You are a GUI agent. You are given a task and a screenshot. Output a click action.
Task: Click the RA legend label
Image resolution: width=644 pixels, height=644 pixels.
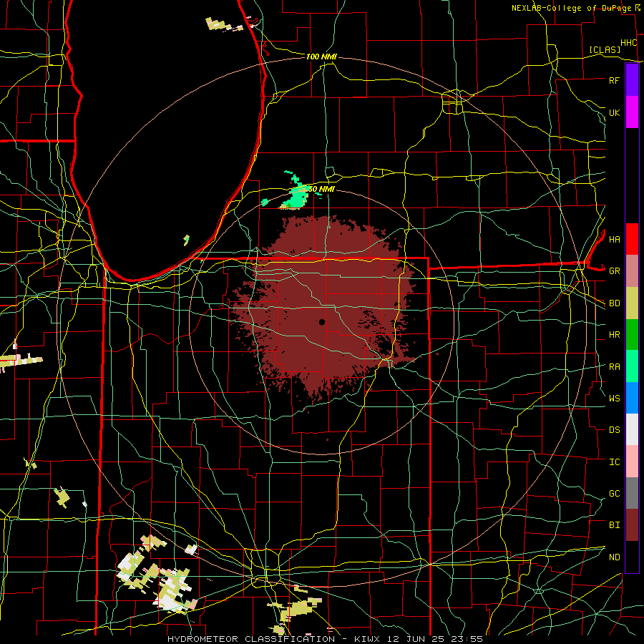[614, 367]
